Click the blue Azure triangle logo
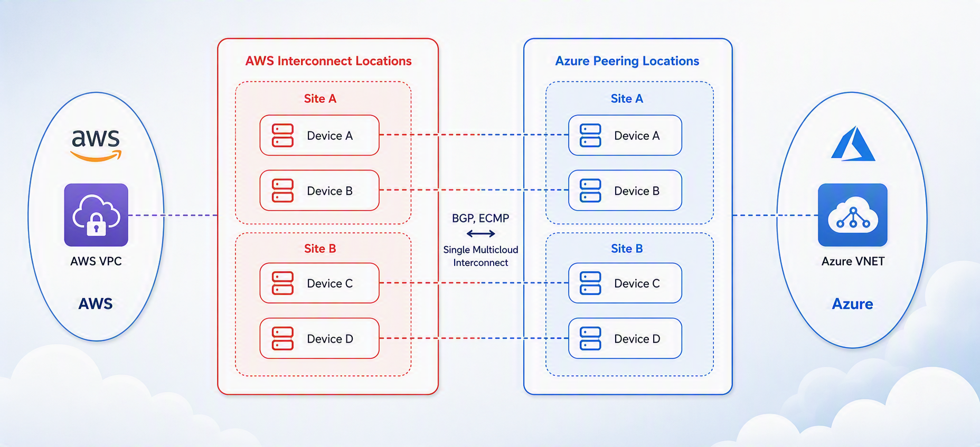 coord(853,144)
